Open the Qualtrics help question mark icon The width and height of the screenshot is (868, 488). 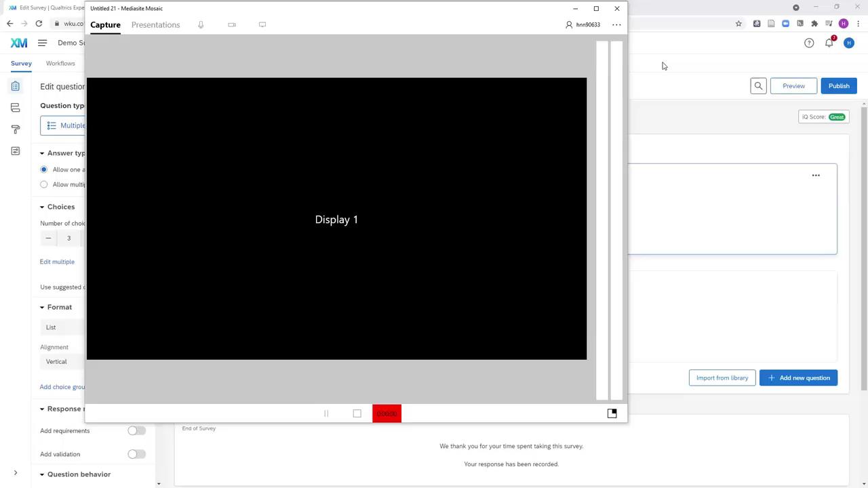click(x=809, y=43)
